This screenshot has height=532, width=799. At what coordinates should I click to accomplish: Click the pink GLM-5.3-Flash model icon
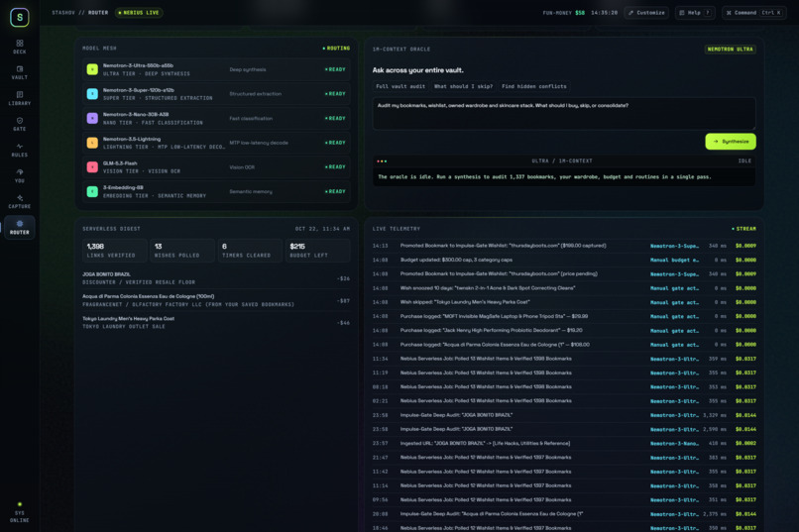point(92,167)
